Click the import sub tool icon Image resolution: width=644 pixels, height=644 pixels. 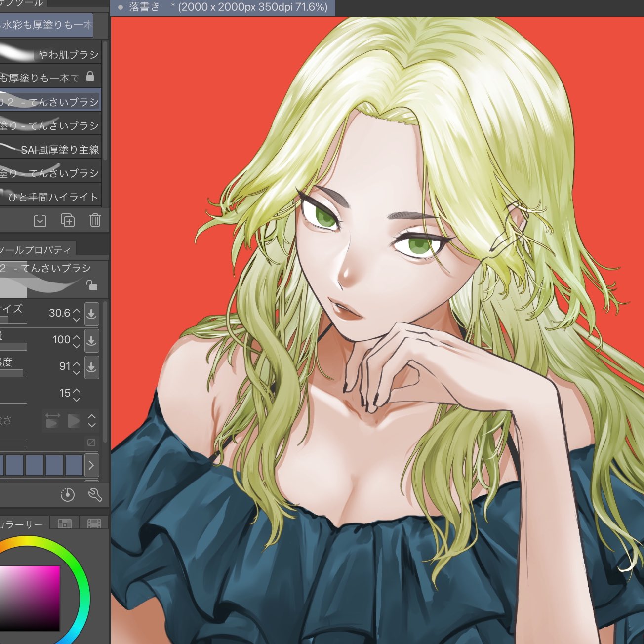click(x=40, y=220)
